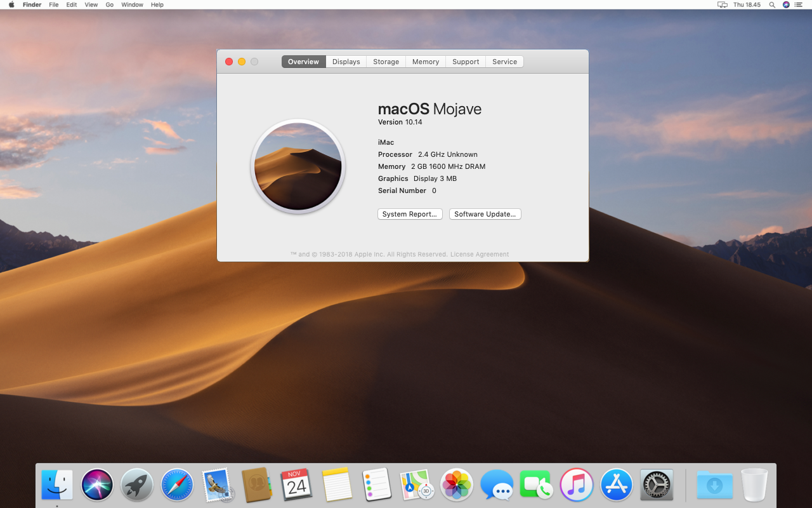Open the App Store
812x508 pixels.
pos(616,485)
